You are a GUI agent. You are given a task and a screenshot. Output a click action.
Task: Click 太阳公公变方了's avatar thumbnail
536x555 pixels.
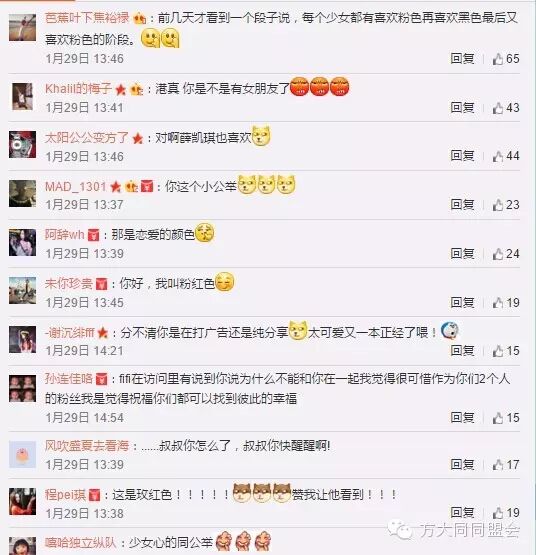[22, 144]
